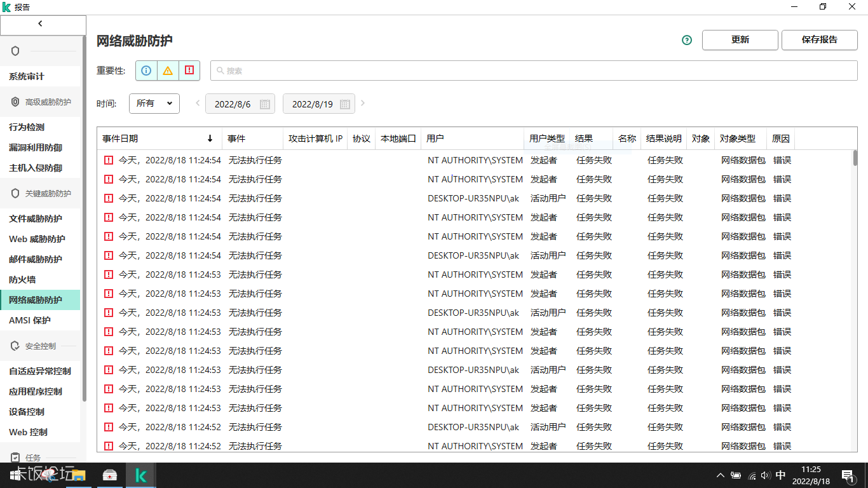This screenshot has height=488, width=868.
Task: Open Web 控制 report
Action: [x=40, y=432]
